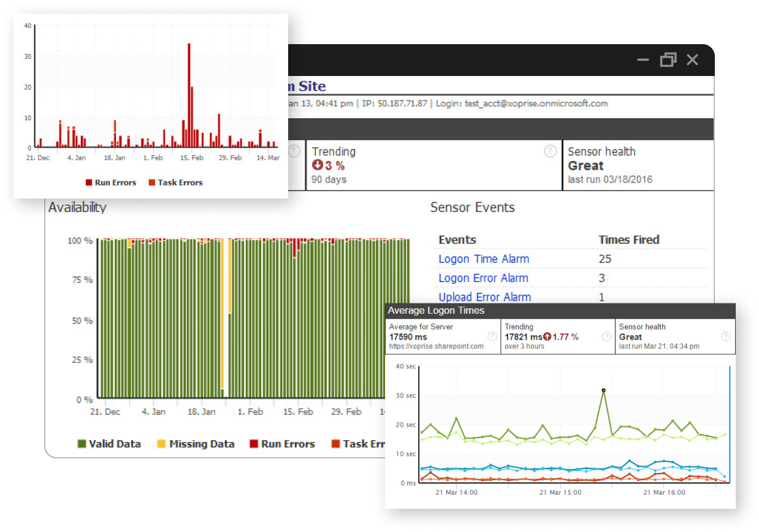Click the help icon beside Sensor health Great
The height and width of the screenshot is (532, 759).
click(725, 336)
